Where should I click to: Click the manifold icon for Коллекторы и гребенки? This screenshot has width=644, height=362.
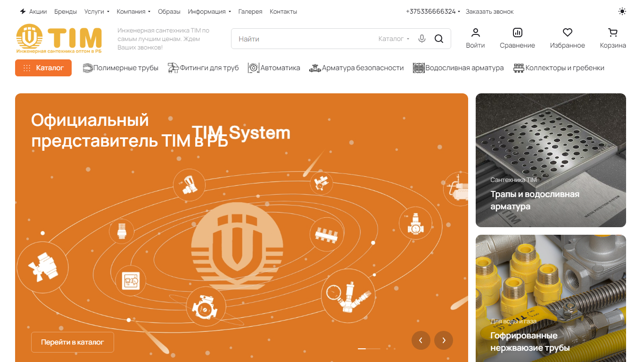519,68
